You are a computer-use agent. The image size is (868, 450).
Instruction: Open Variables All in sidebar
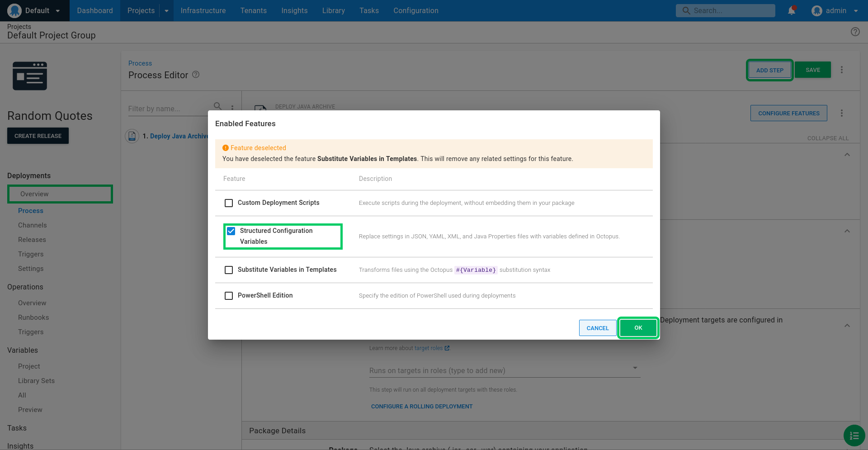click(22, 395)
